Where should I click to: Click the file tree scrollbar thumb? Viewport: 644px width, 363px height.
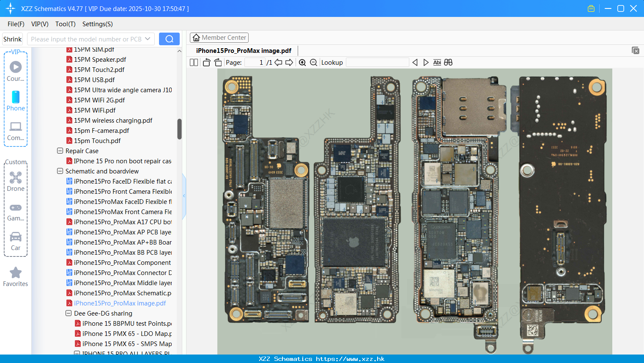(x=179, y=129)
